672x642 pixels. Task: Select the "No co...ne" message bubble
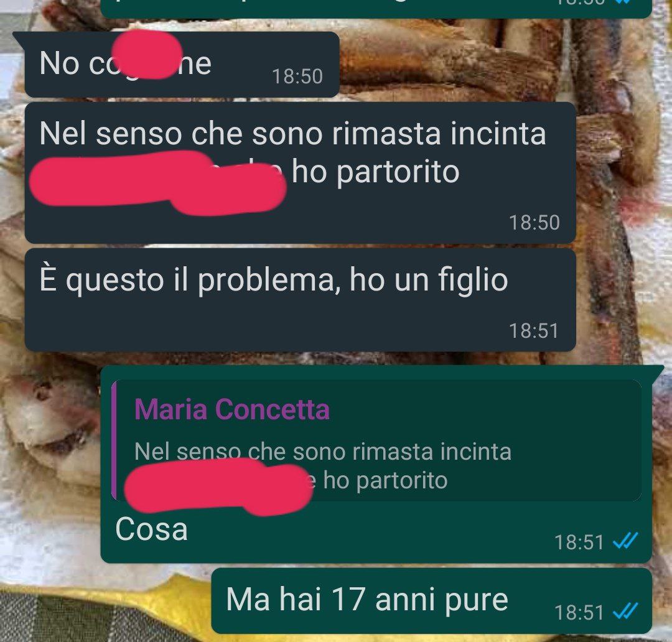tap(182, 64)
